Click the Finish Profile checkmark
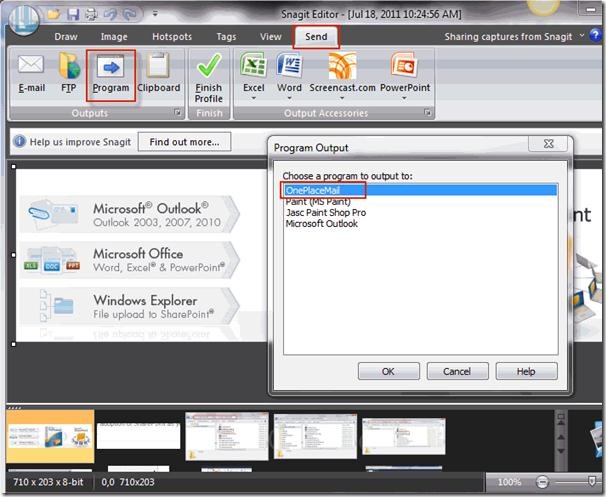Viewport: 606px width, 497px height. 208,77
